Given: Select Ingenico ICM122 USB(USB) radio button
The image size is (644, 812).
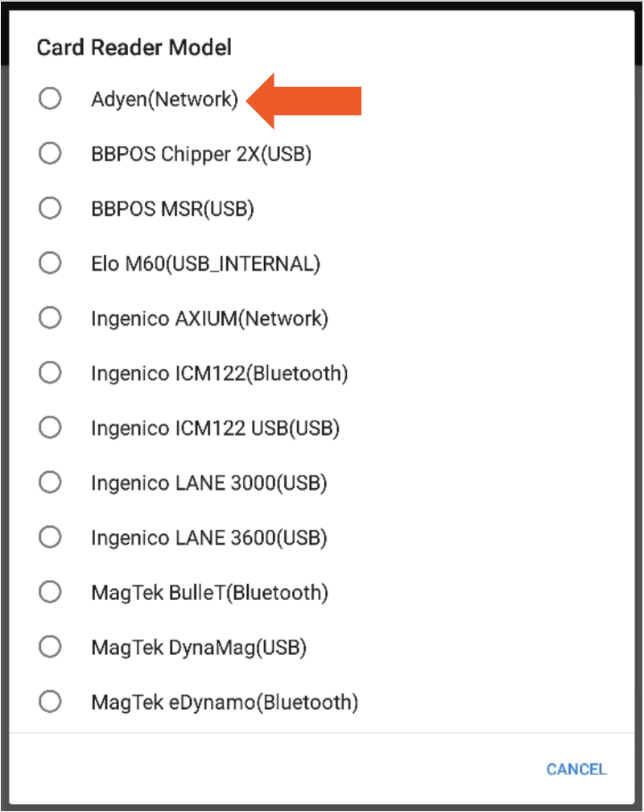Looking at the screenshot, I should click(x=50, y=428).
